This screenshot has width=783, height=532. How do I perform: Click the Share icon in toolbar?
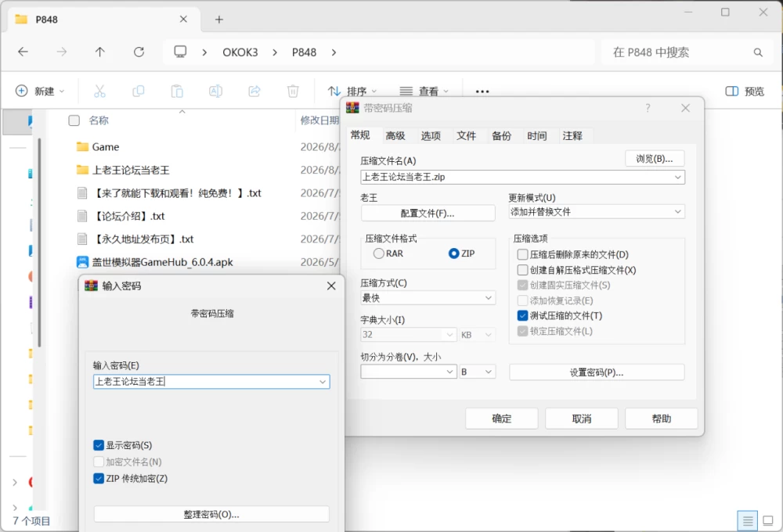click(x=254, y=92)
